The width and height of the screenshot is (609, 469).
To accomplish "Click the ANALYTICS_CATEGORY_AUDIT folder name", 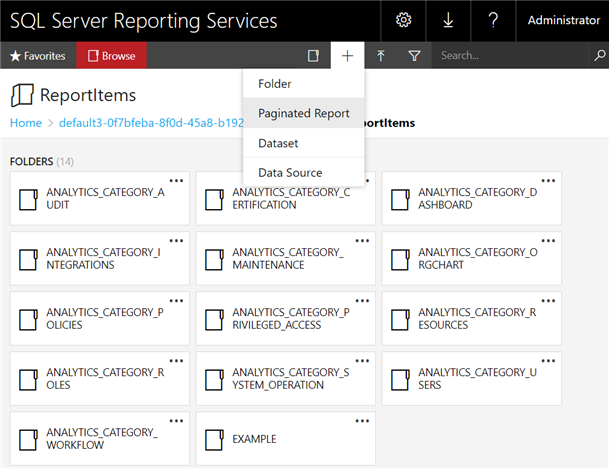I will click(x=105, y=198).
